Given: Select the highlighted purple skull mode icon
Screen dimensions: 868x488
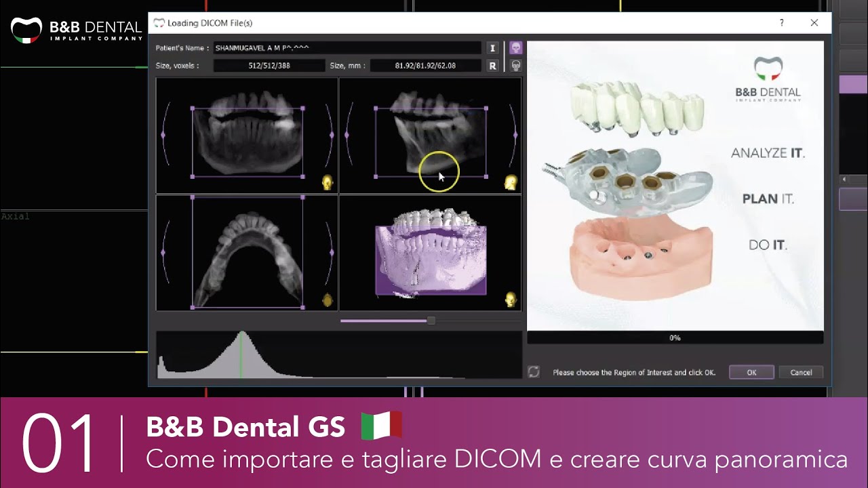Looking at the screenshot, I should pyautogui.click(x=516, y=48).
